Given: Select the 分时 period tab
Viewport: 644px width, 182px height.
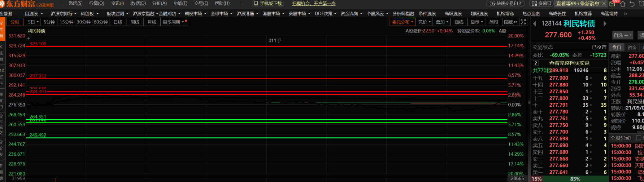Looking at the screenshot, I should point(15,22).
